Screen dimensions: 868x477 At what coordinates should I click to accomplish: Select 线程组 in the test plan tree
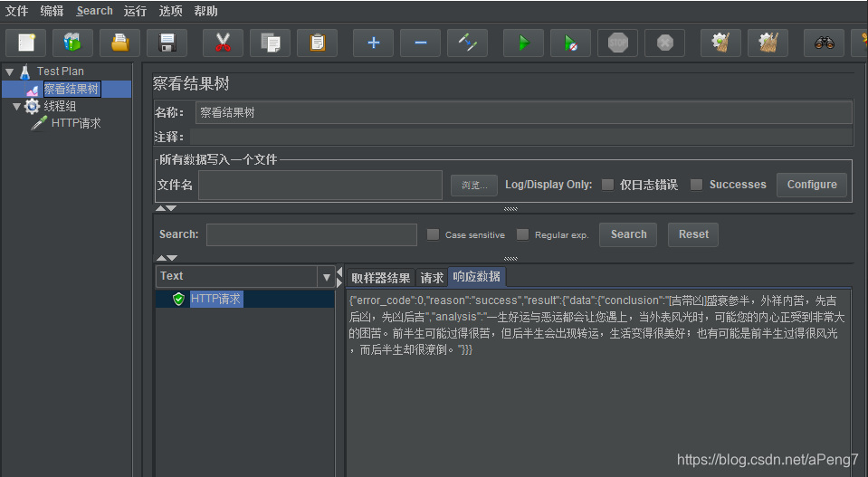60,106
